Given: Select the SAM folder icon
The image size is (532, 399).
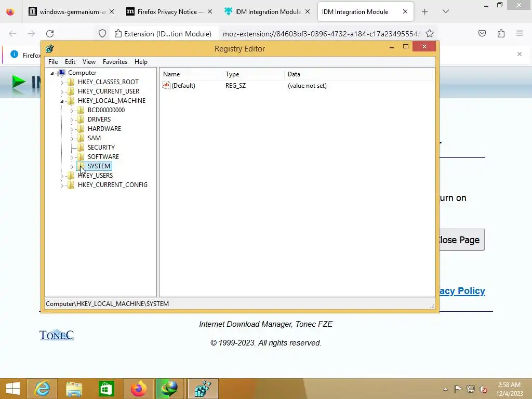Looking at the screenshot, I should point(81,138).
